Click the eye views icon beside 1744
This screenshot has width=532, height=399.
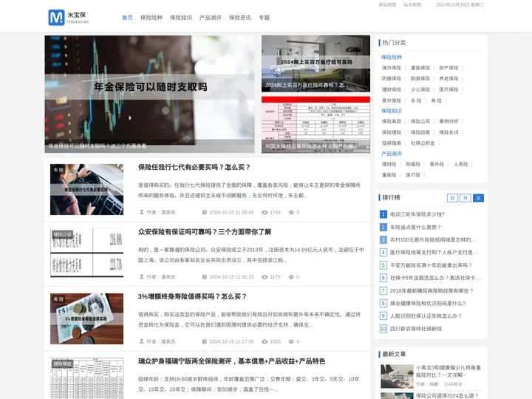tap(265, 212)
